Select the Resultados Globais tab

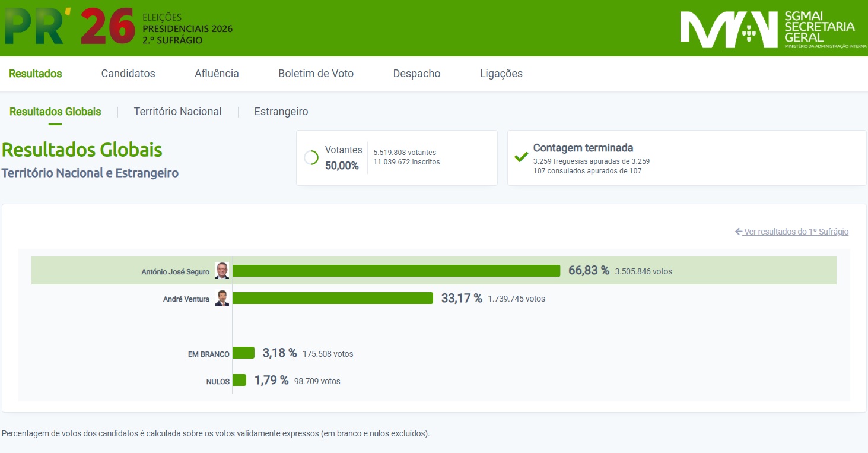point(55,112)
